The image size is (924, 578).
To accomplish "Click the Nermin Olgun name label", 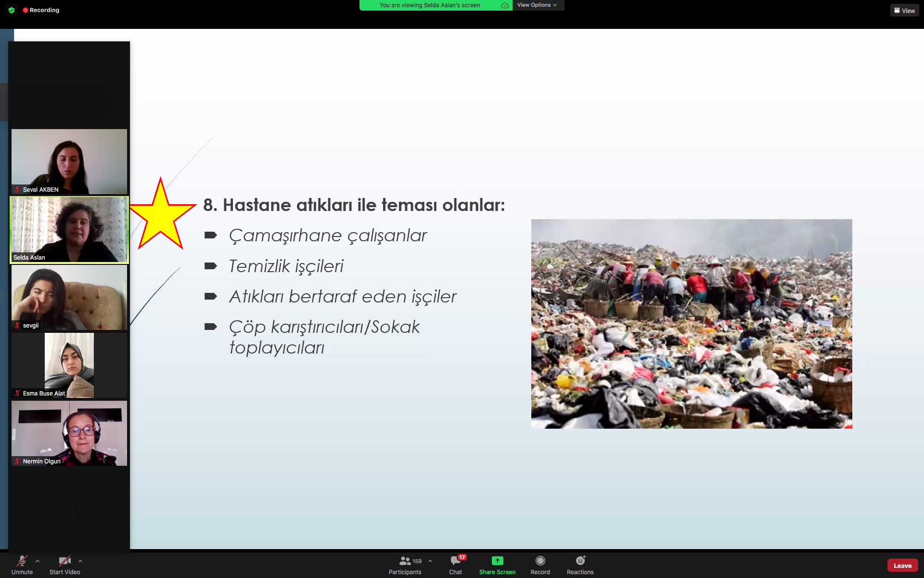I will point(41,461).
